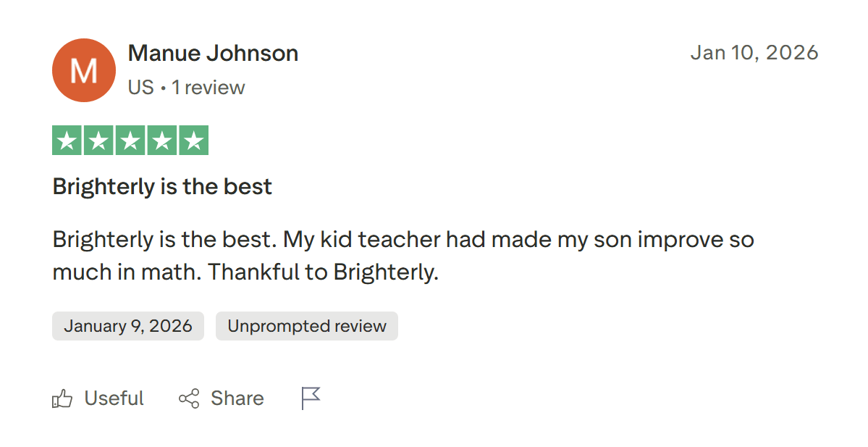
Task: Select the Share icon
Action: 188,398
